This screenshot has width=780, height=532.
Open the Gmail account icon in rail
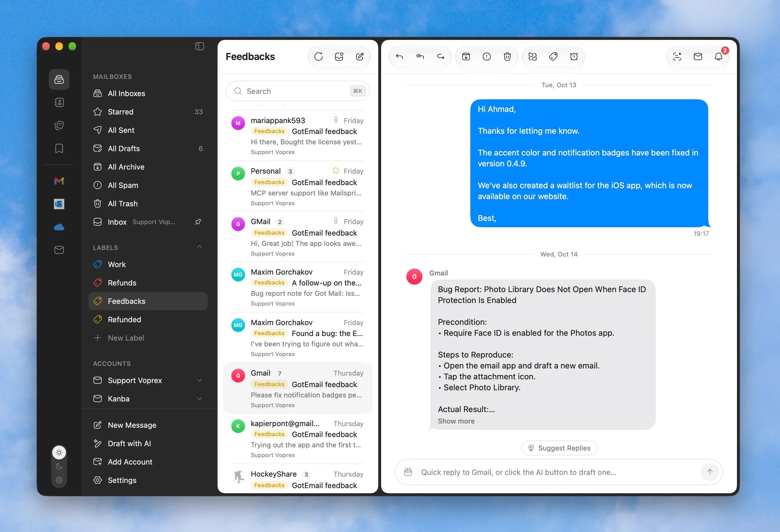click(x=59, y=181)
